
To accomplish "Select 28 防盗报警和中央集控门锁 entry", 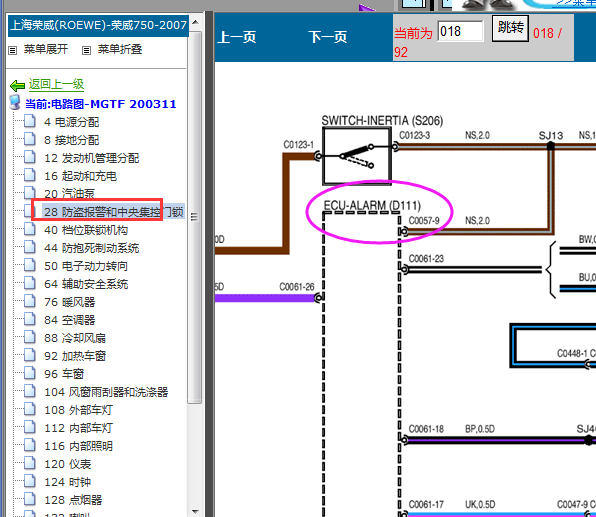I will click(114, 212).
